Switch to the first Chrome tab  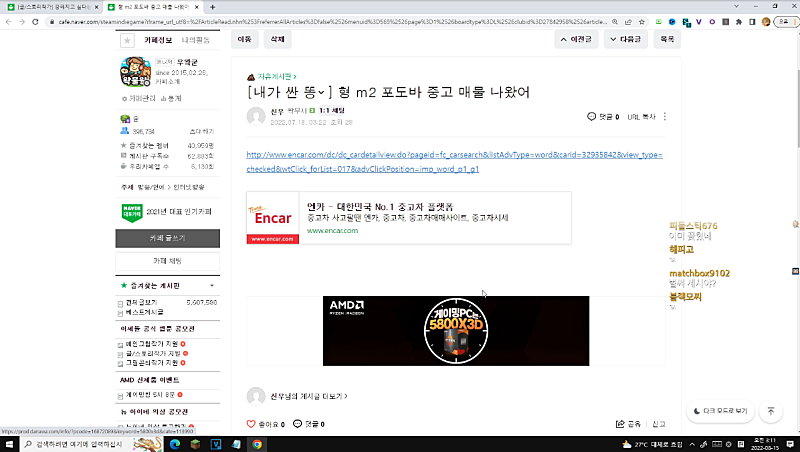[51, 7]
